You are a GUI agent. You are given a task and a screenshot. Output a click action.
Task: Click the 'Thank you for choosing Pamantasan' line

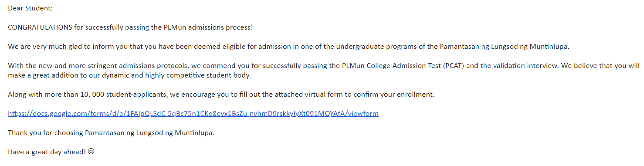[x=111, y=133]
